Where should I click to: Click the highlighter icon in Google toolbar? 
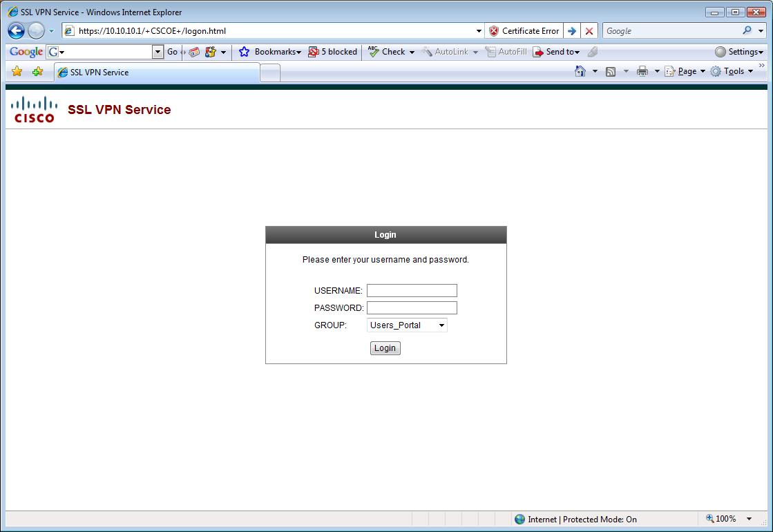tap(593, 51)
